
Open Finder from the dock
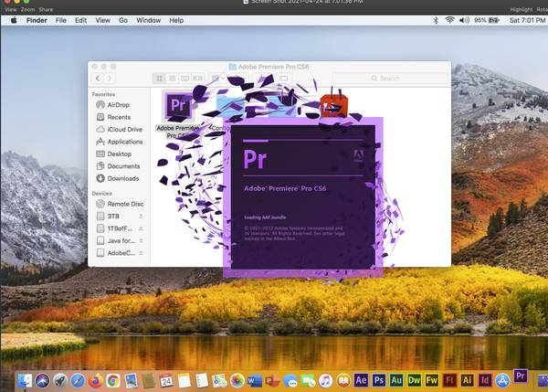pos(25,380)
